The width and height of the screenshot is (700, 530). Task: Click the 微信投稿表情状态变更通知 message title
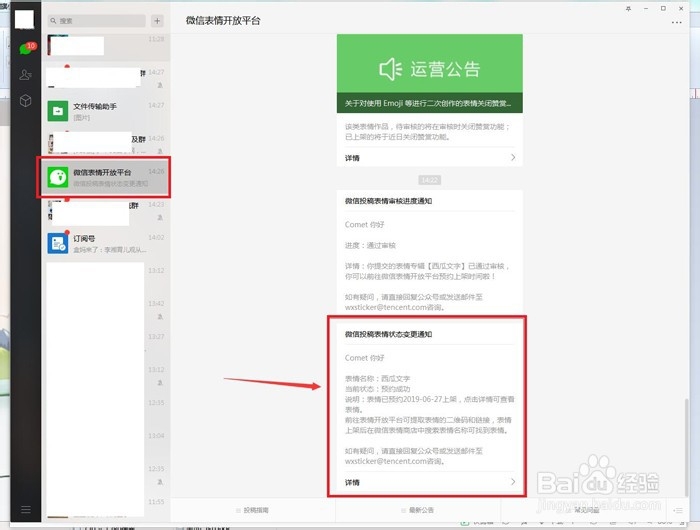click(x=388, y=334)
